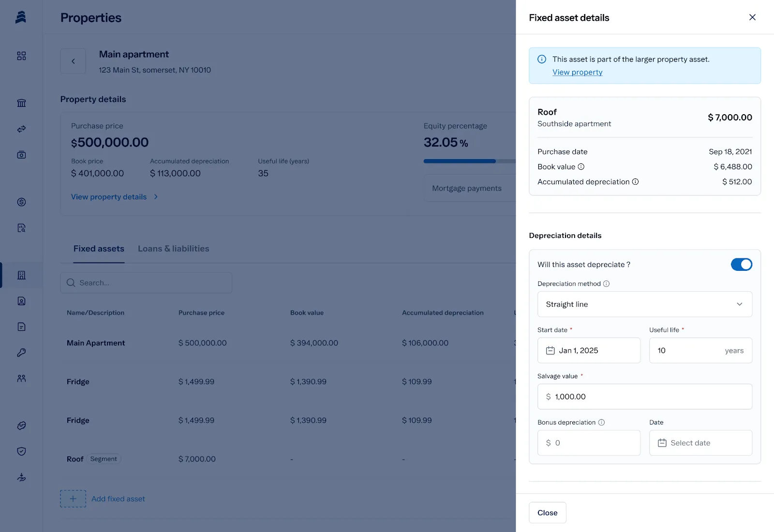Click the Close button at panel bottom
The image size is (774, 532).
click(x=547, y=513)
